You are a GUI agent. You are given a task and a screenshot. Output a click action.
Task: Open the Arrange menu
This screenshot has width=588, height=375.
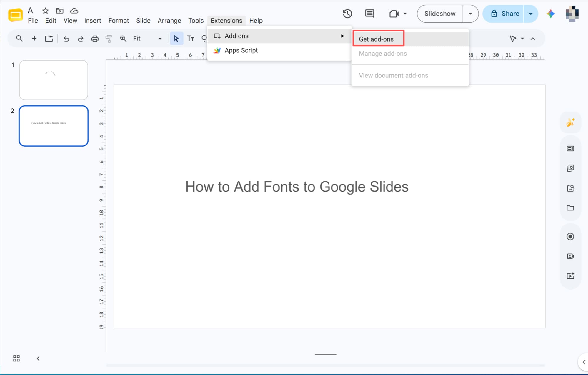click(169, 21)
